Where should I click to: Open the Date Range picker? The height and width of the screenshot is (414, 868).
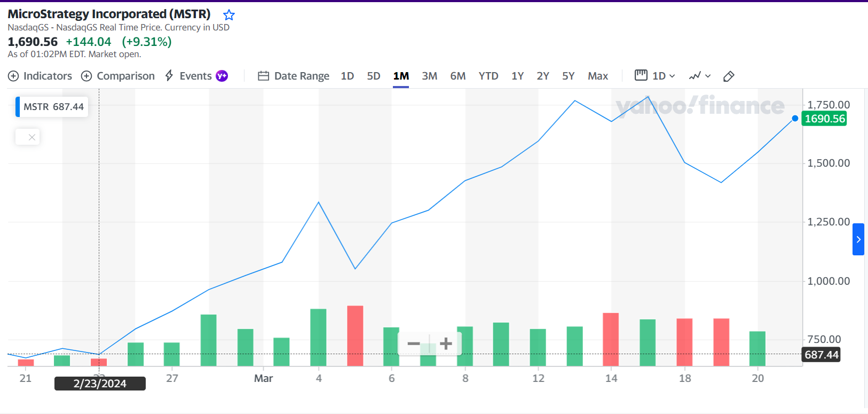tap(294, 76)
